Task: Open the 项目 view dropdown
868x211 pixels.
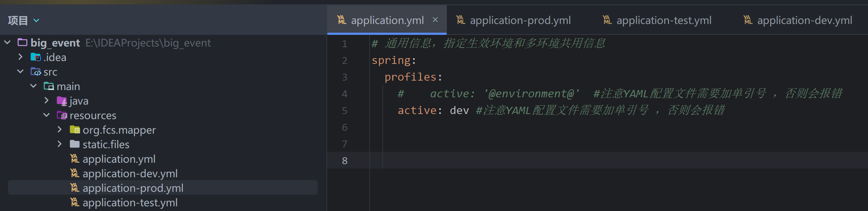Action: pos(36,21)
